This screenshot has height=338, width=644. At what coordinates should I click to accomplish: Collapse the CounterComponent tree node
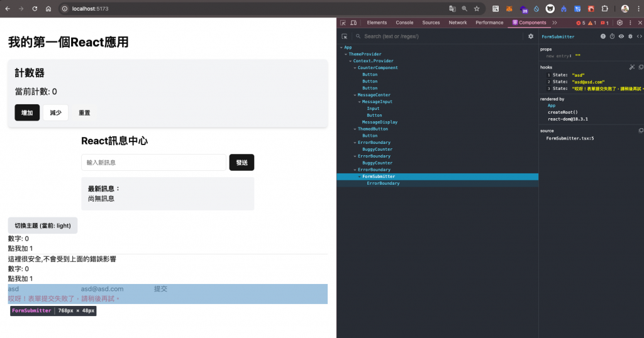click(x=355, y=68)
